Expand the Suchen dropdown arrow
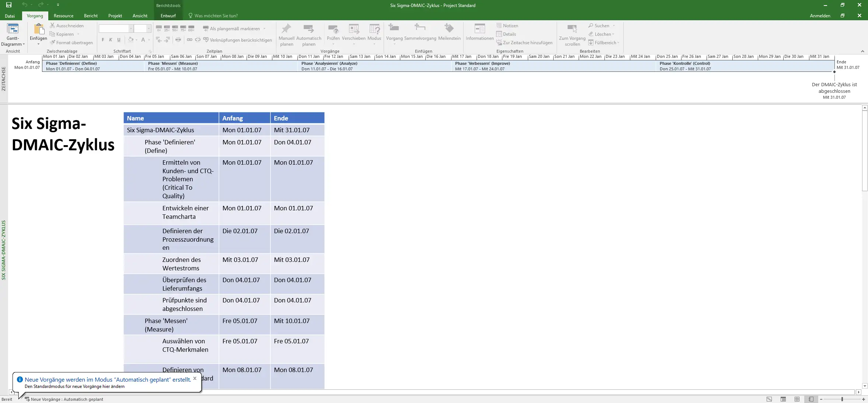This screenshot has height=403, width=868. coord(614,26)
